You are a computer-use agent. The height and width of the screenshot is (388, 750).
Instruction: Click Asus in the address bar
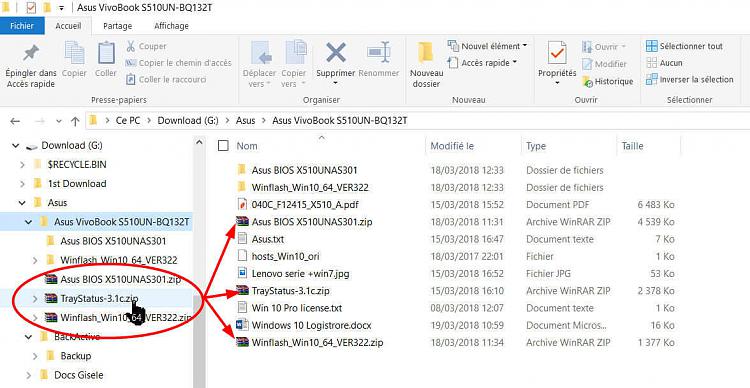245,121
